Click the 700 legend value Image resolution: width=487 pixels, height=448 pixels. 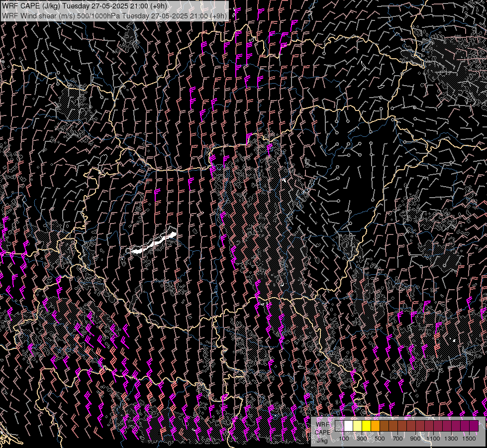(397, 439)
